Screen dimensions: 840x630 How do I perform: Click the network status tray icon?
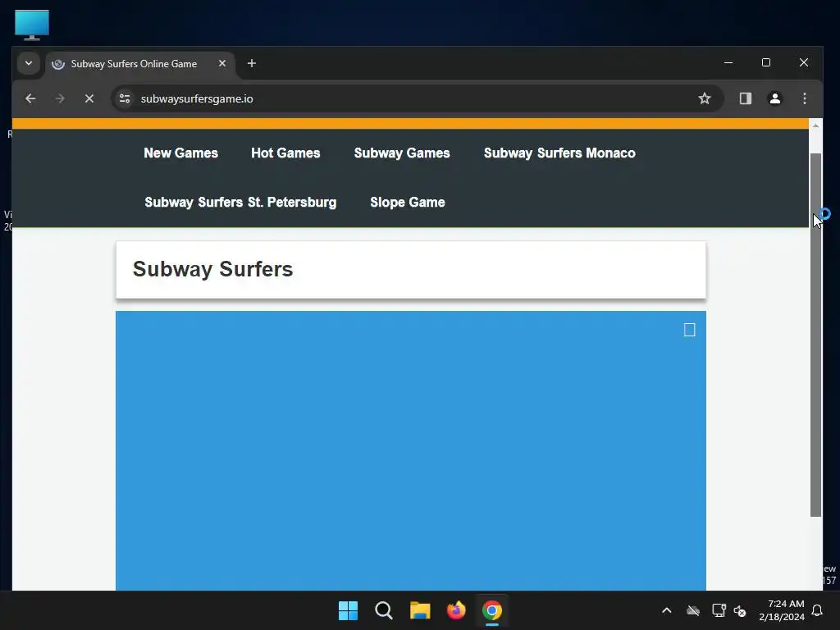719,610
